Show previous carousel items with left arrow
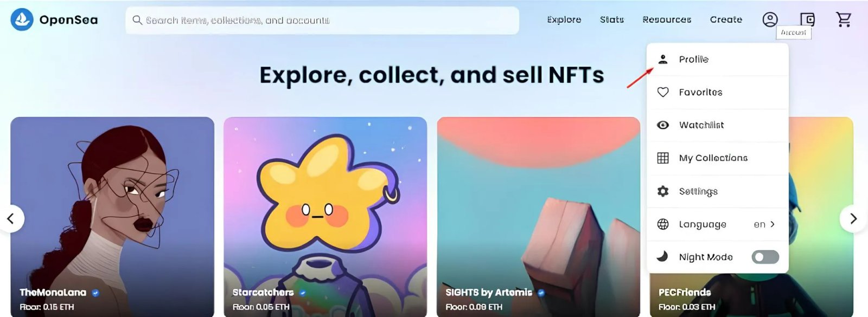Image resolution: width=868 pixels, height=317 pixels. [11, 218]
